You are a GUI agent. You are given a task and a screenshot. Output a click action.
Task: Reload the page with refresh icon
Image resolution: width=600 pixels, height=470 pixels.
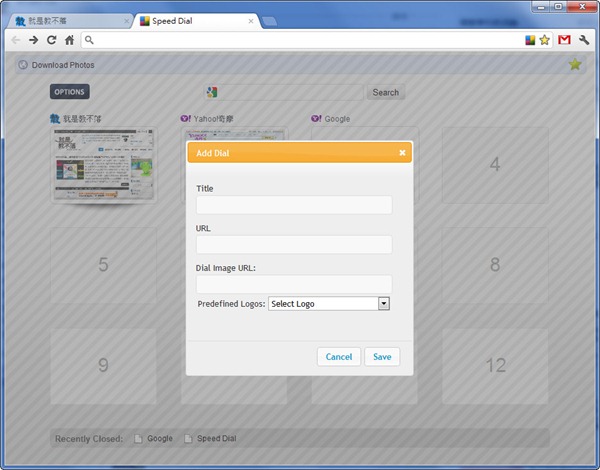(x=52, y=40)
